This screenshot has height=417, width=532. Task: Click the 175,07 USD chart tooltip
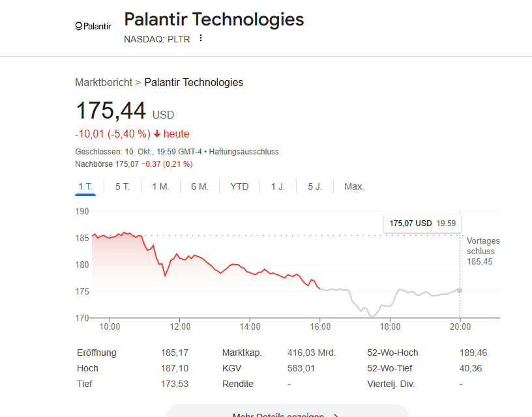[422, 223]
